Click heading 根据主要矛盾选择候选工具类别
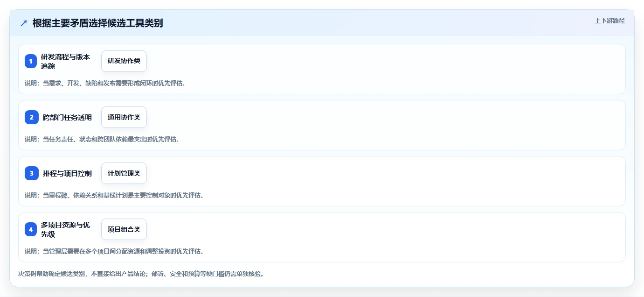The image size is (644, 297). point(97,23)
